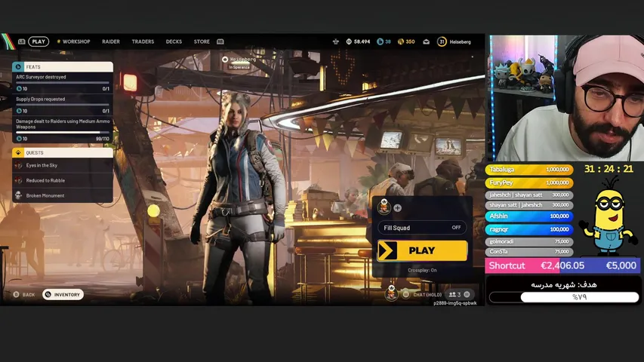Click the round chat button icon

pos(405,294)
